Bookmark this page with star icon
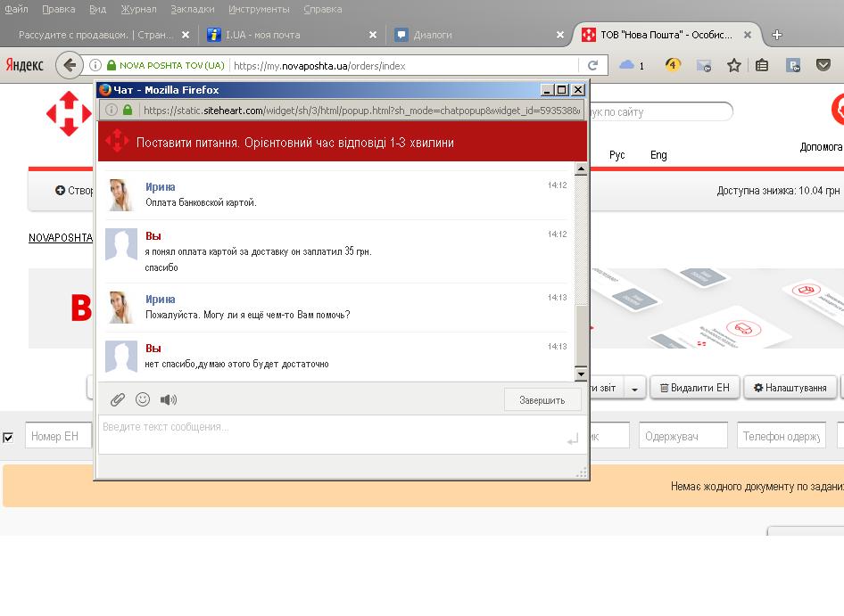 click(x=733, y=65)
